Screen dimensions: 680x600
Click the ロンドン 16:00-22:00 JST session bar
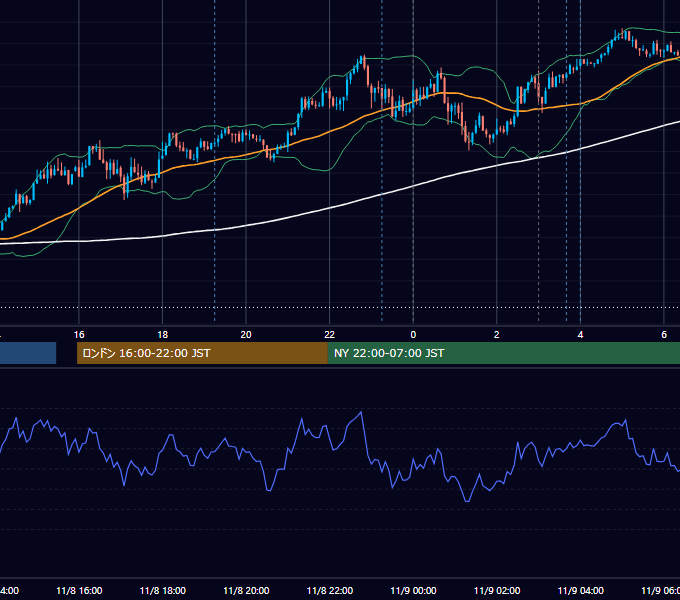202,353
